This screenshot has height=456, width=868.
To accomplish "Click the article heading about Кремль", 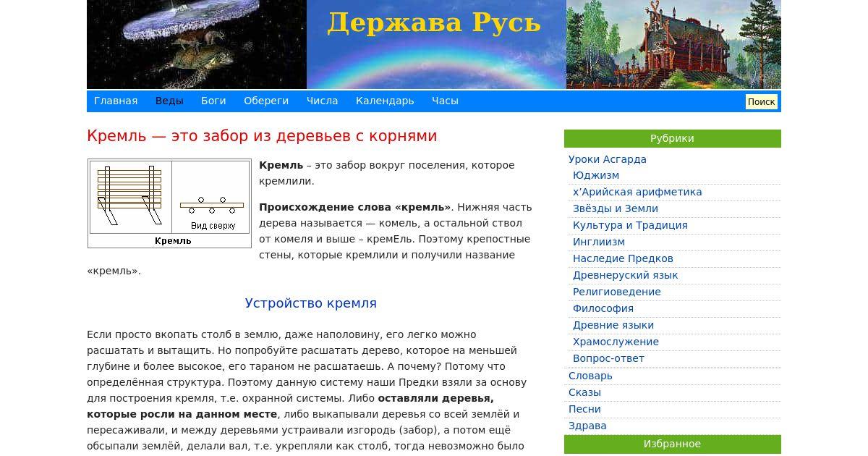I will (x=262, y=136).
